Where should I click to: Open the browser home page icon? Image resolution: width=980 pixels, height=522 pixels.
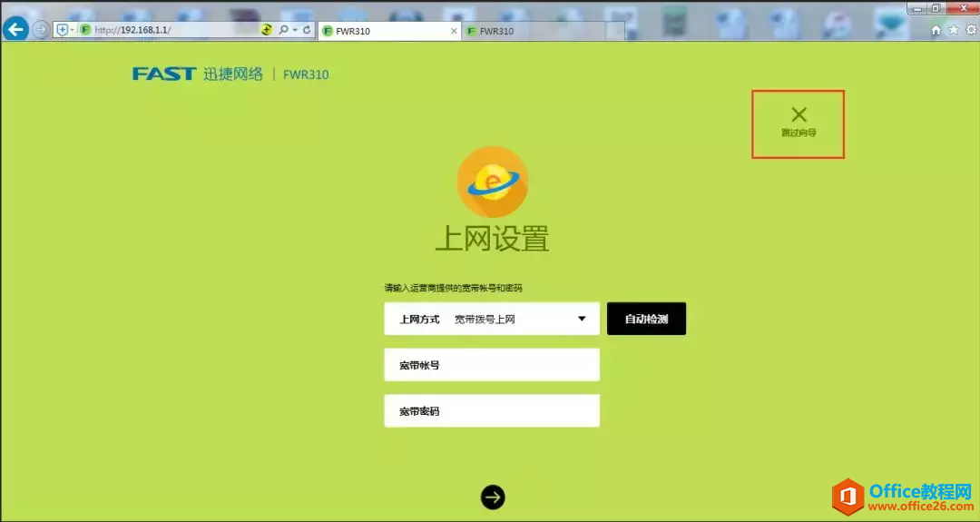[x=936, y=30]
